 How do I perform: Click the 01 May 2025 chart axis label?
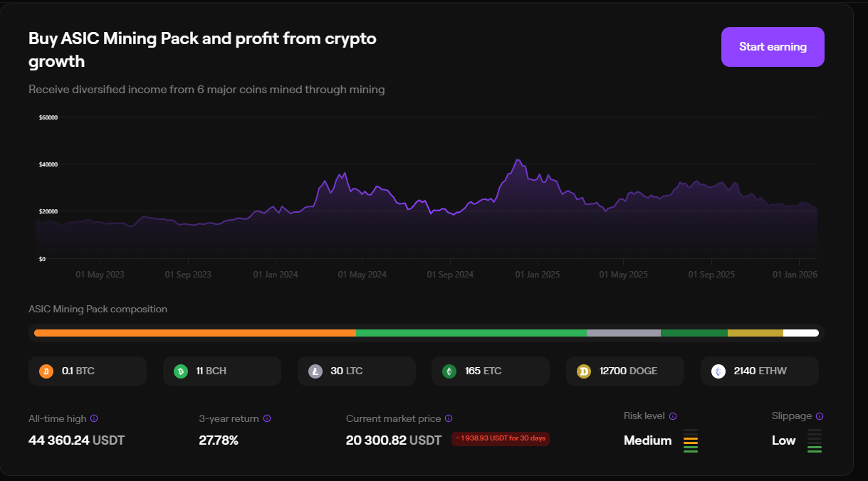click(624, 275)
